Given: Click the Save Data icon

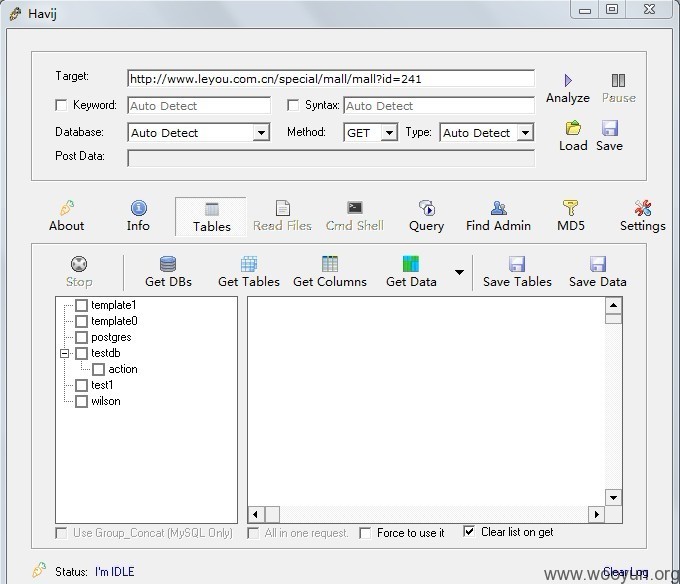Looking at the screenshot, I should 598,264.
